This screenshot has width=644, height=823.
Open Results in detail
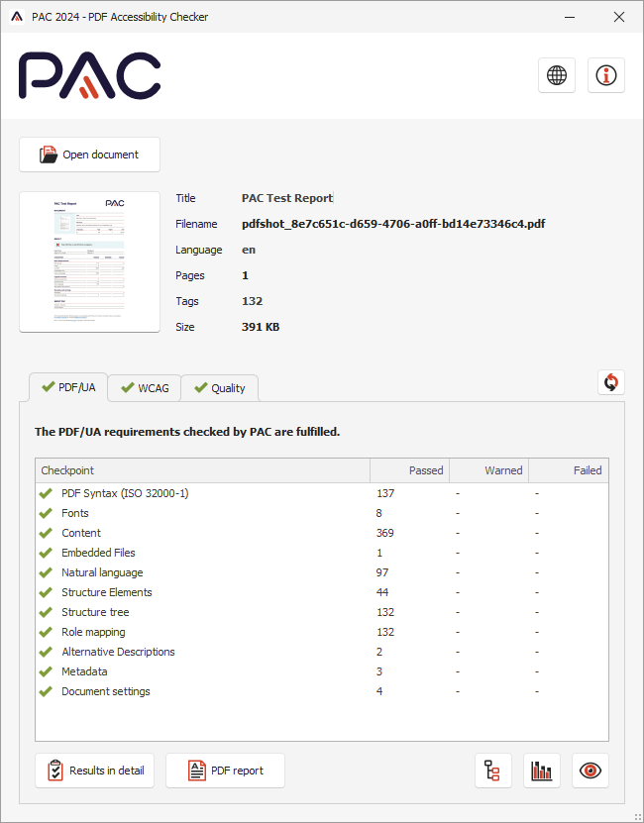click(94, 771)
